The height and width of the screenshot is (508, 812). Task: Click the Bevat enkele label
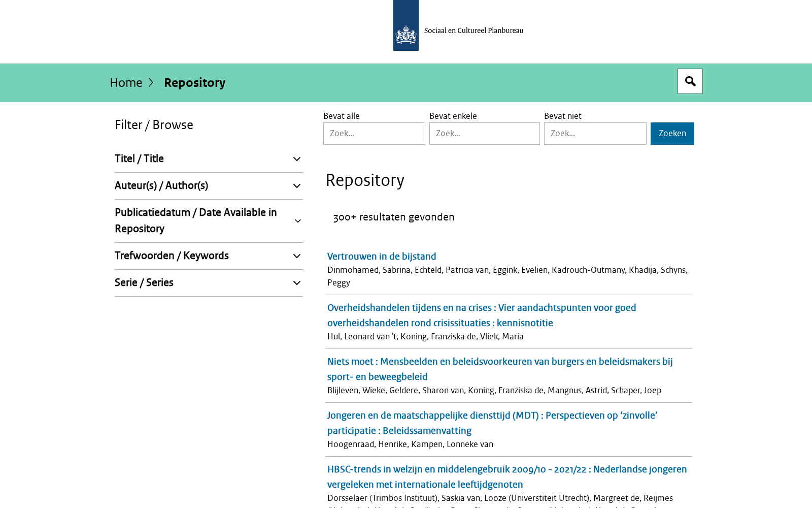click(x=453, y=116)
